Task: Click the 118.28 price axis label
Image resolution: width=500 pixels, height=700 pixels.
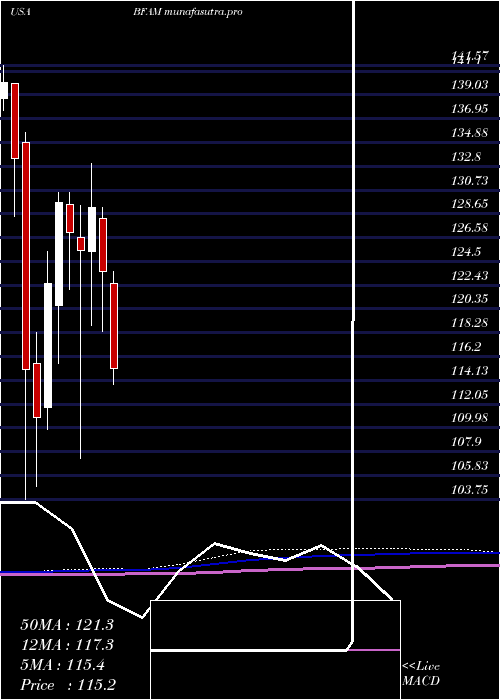Action: point(470,323)
